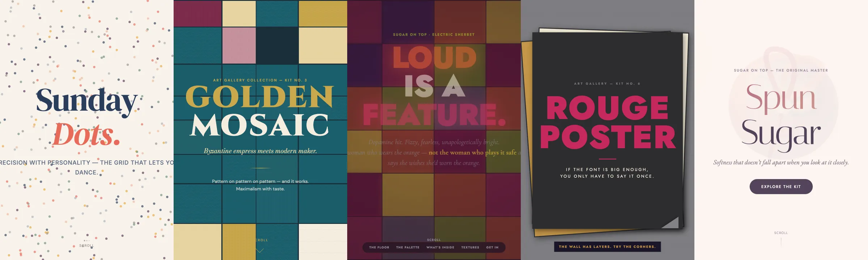Viewport: 868px width, 260px height.
Task: Click "Sugar on Top · Electric Sherbet" label
Action: pyautogui.click(x=434, y=35)
